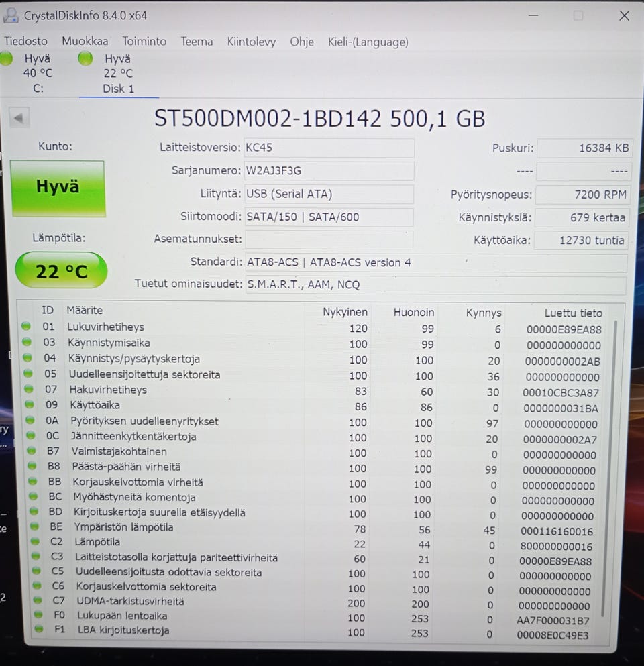Open the Kiintolevy menu
The width and height of the screenshot is (644, 666).
tap(251, 42)
